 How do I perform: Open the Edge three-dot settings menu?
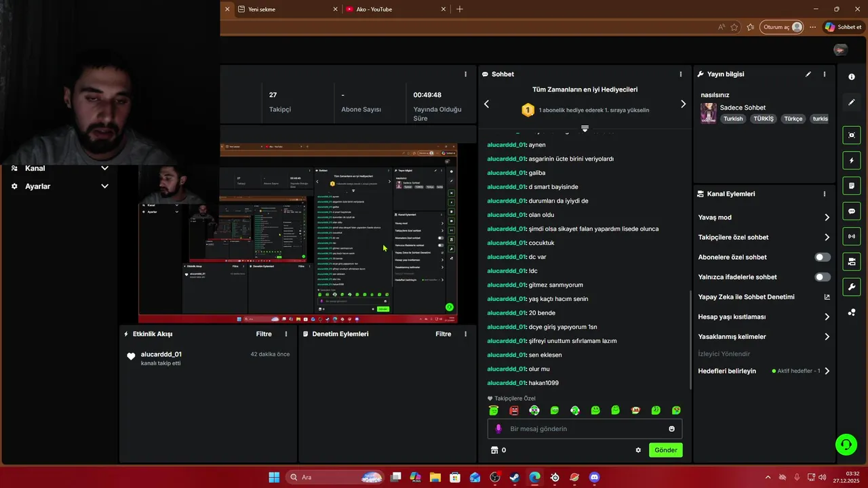[x=812, y=27]
